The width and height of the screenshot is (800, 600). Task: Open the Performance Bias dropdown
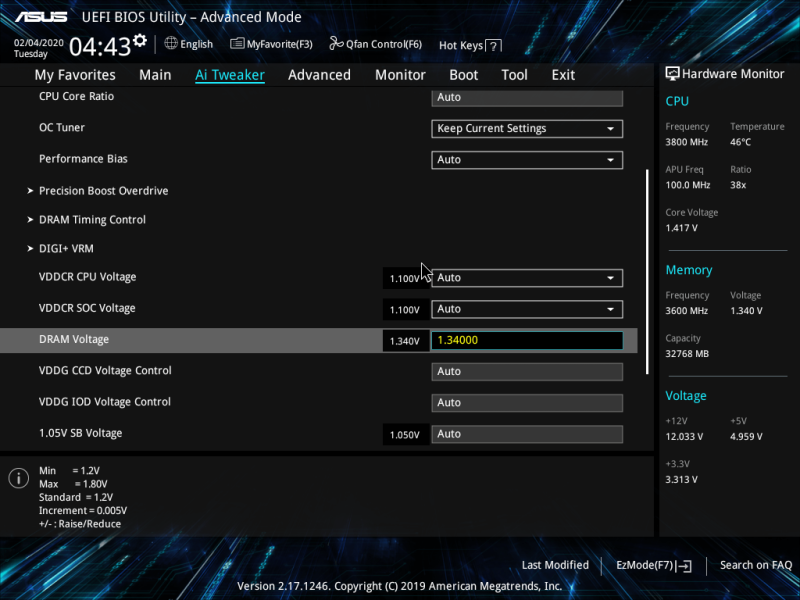pos(527,160)
